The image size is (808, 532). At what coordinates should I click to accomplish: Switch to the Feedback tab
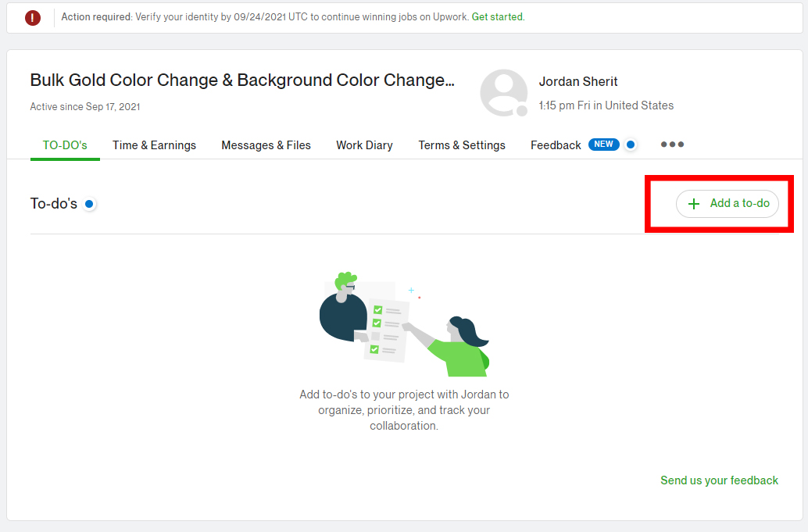[x=556, y=145]
